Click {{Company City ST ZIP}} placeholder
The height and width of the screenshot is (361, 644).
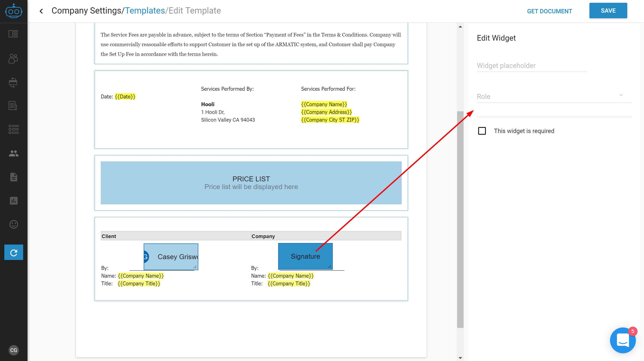coord(330,120)
